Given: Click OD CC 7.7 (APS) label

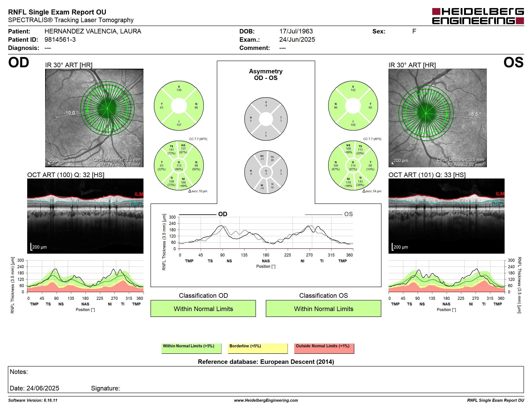Looking at the screenshot, I should [198, 139].
